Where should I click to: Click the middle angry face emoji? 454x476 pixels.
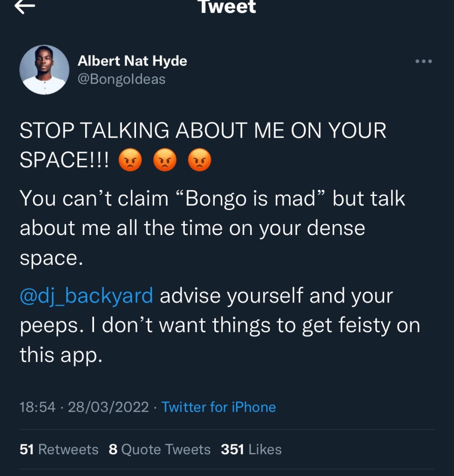[x=164, y=161]
